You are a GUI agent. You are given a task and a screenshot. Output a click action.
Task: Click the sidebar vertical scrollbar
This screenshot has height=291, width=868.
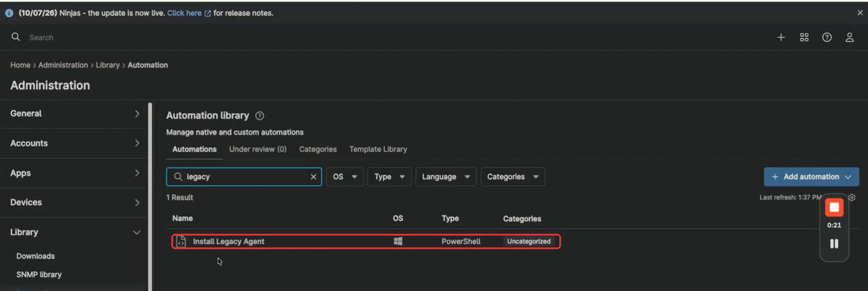150,195
